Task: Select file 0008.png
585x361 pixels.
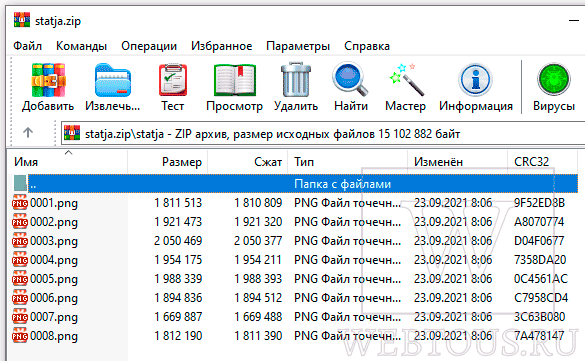Action: point(54,336)
